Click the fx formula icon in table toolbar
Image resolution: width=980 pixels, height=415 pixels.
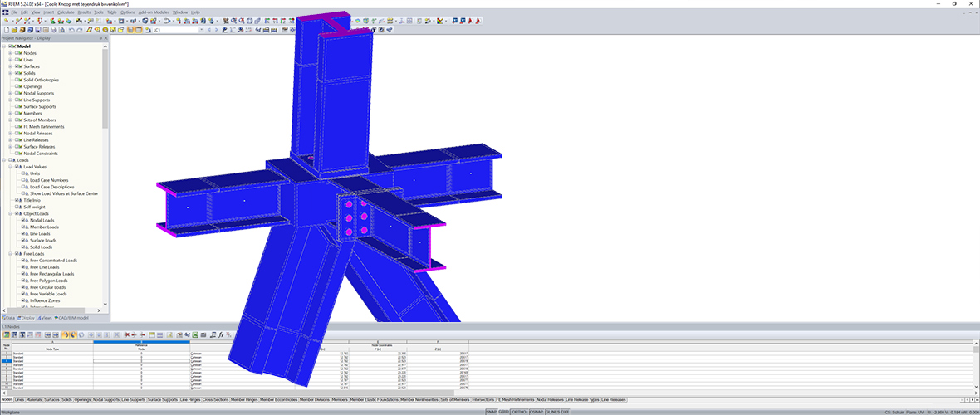coord(221,334)
